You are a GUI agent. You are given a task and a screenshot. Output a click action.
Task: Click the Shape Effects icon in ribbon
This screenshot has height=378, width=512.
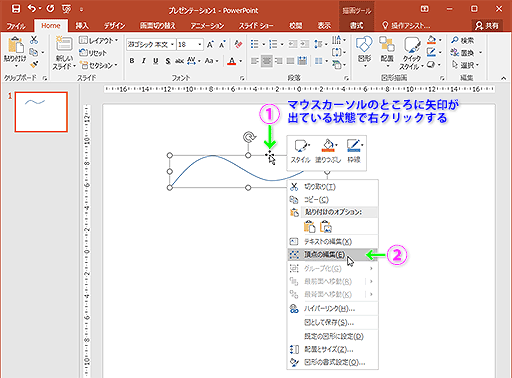click(431, 64)
